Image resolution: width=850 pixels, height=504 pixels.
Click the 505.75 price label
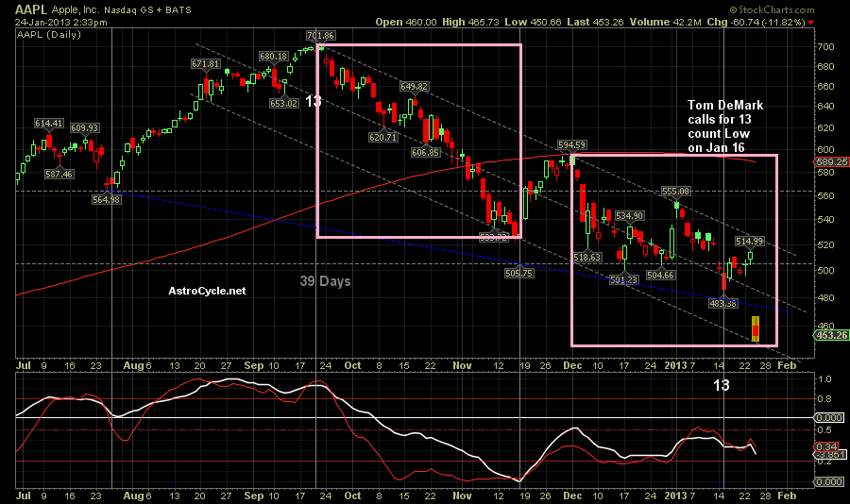(518, 274)
